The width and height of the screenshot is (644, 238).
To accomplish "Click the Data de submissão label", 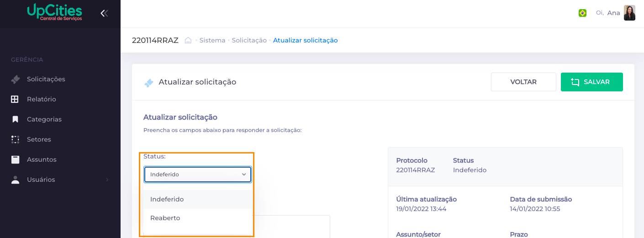I will click(x=541, y=199).
